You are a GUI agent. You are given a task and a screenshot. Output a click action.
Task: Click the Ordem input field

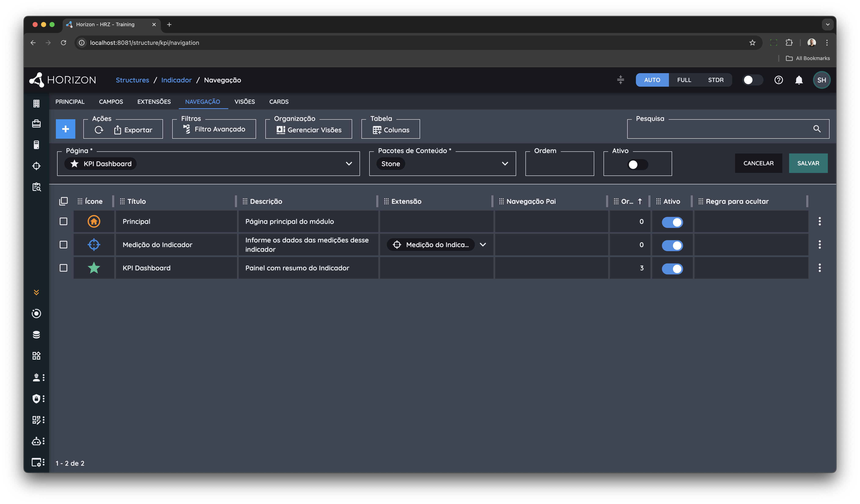tap(559, 164)
